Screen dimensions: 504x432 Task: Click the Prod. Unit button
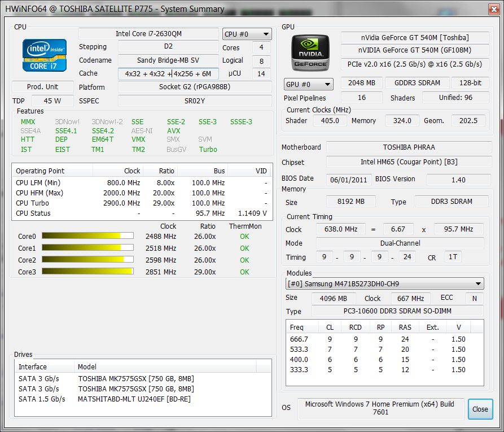43,87
